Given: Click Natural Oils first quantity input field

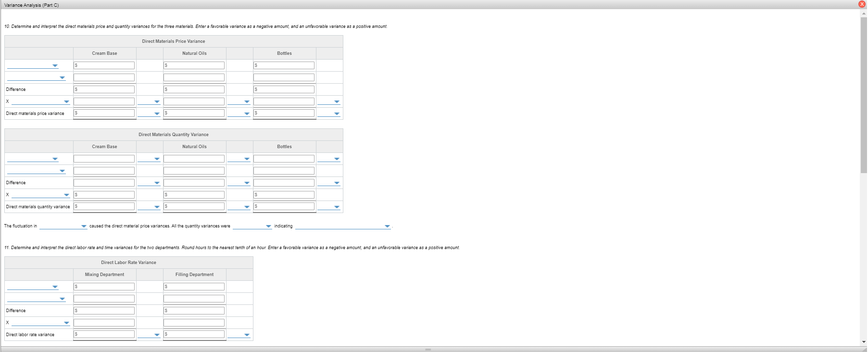Looking at the screenshot, I should pos(194,159).
